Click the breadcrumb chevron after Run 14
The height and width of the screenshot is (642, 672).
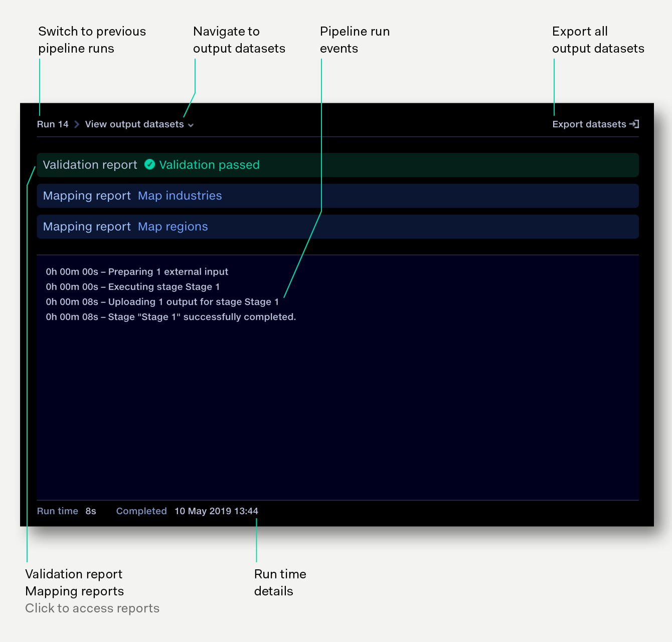[77, 124]
